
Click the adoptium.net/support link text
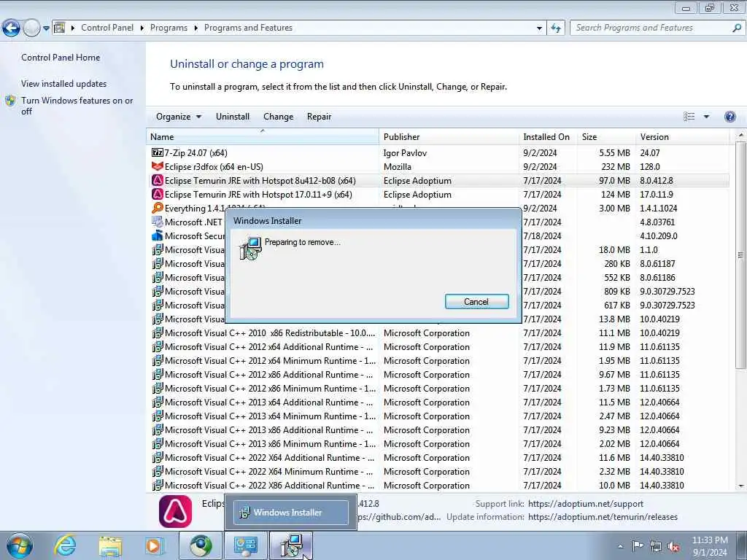[x=586, y=504]
